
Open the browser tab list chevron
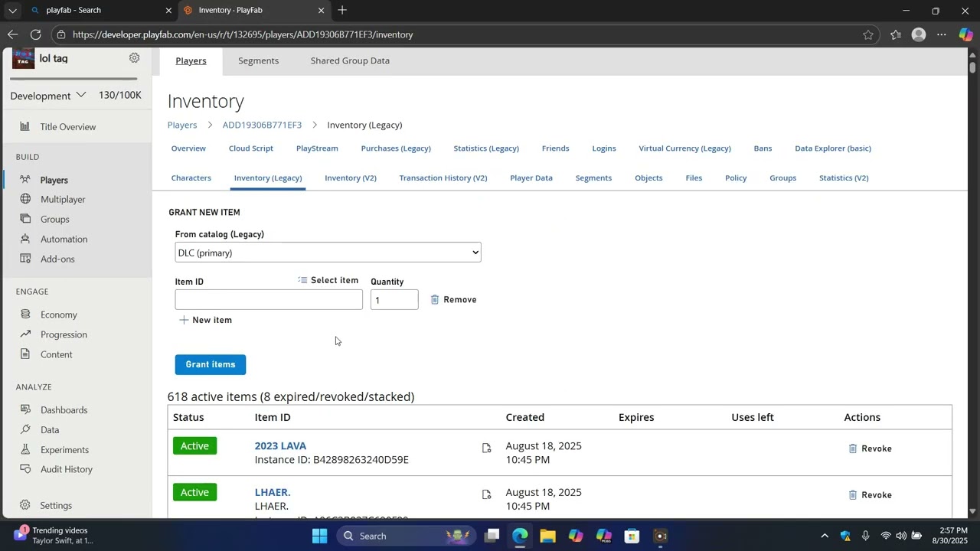click(x=12, y=11)
